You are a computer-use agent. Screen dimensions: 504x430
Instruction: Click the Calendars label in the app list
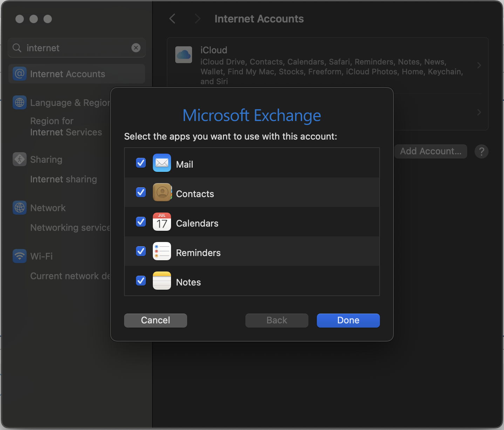[197, 223]
